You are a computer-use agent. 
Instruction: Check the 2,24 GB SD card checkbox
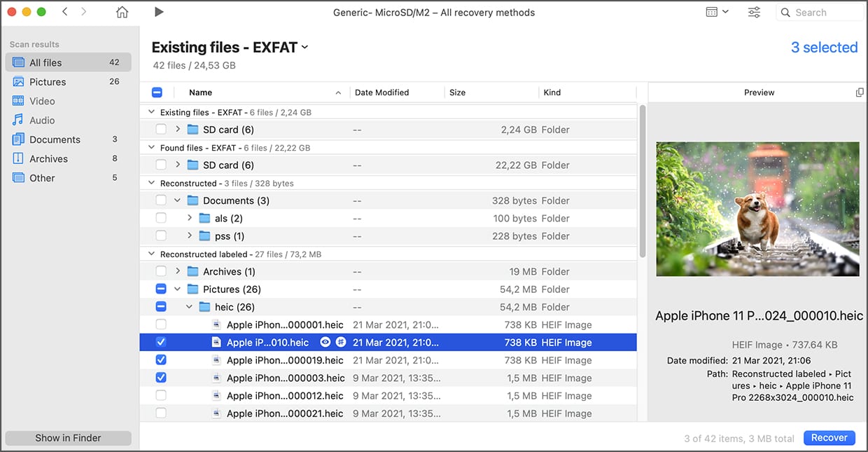click(x=161, y=130)
